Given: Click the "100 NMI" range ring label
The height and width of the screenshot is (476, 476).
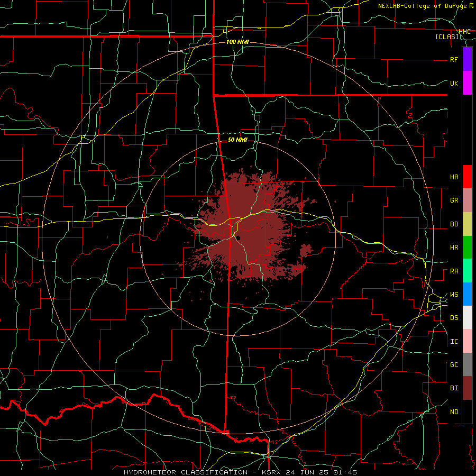Looking at the screenshot, I should pyautogui.click(x=237, y=42).
